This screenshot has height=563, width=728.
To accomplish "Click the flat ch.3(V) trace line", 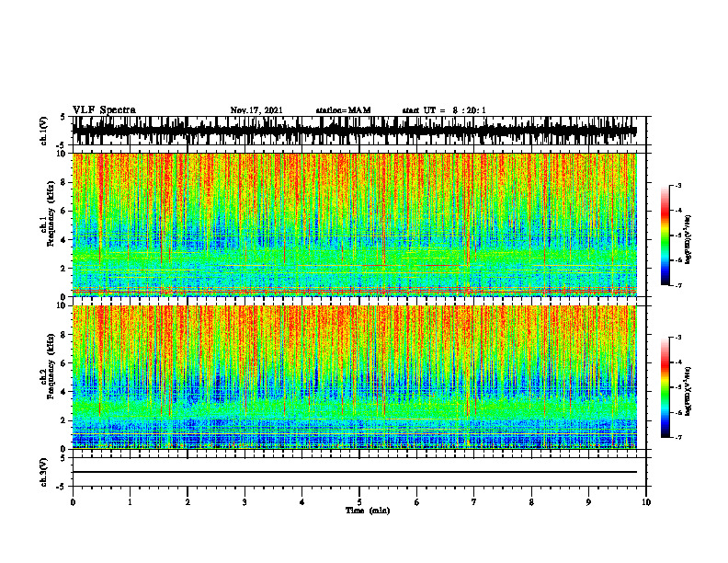I will point(354,472).
